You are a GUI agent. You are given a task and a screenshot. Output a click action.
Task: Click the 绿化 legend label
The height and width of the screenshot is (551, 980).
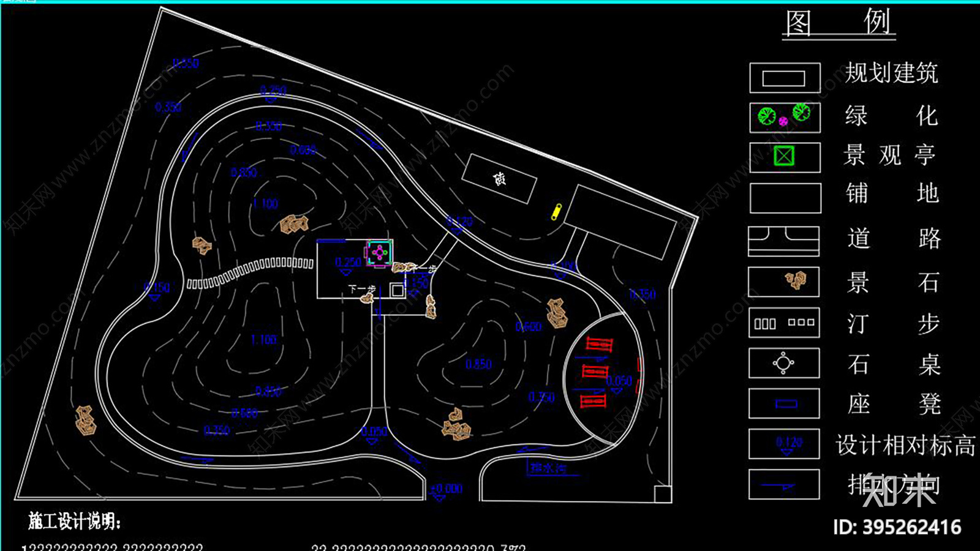coord(891,116)
